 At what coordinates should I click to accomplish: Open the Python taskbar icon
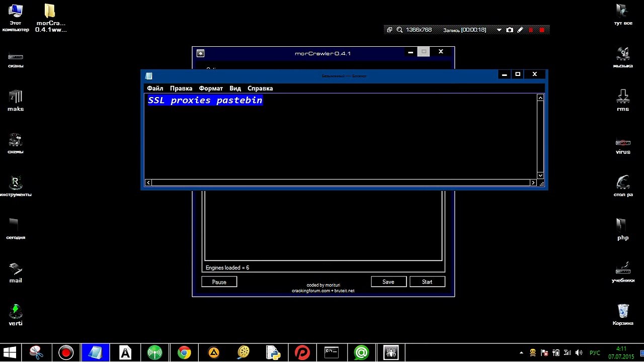(x=273, y=352)
